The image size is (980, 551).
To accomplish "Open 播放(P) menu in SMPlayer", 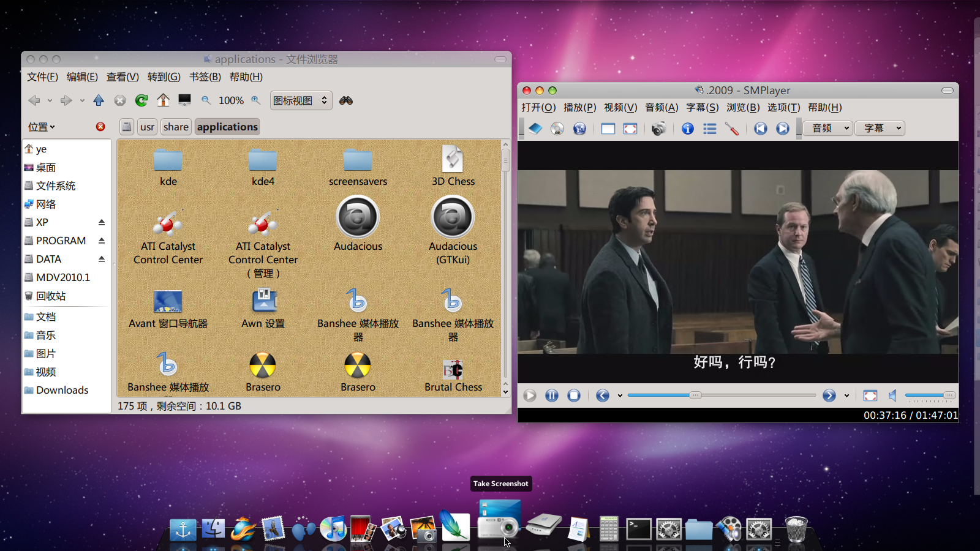I will pos(580,108).
